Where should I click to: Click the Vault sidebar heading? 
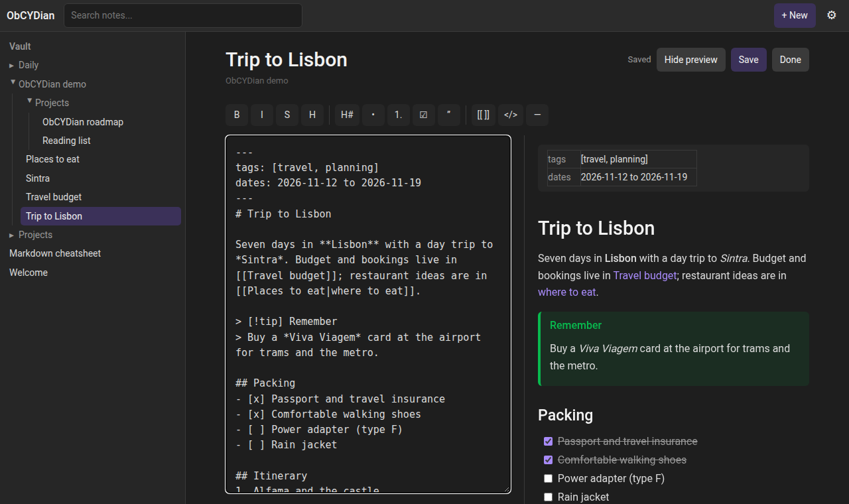[x=20, y=46]
